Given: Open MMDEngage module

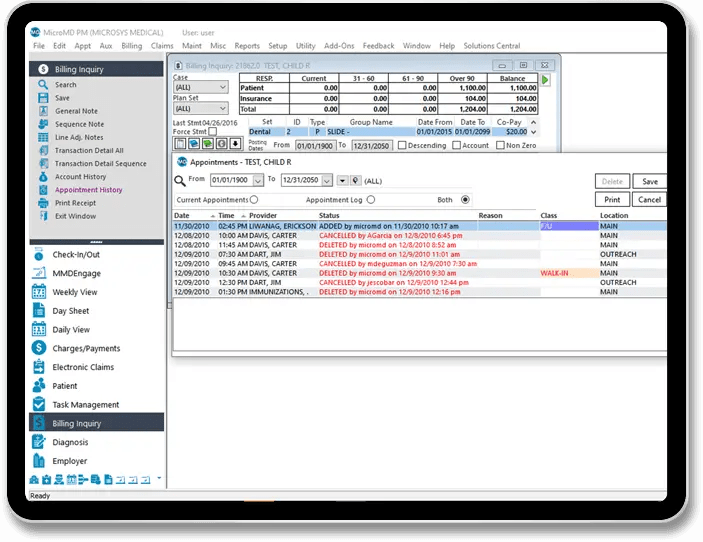Looking at the screenshot, I should tap(76, 273).
